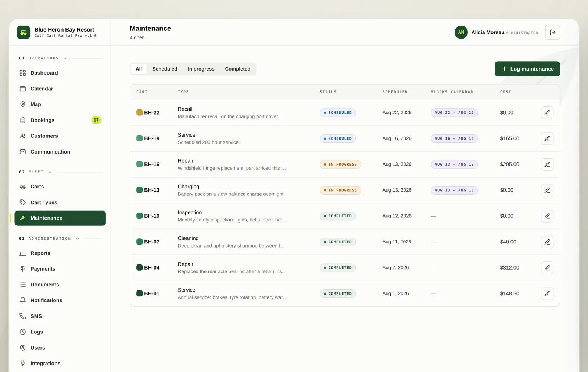This screenshot has width=588, height=372.
Task: Click the SMS phone icon
Action: (23, 317)
